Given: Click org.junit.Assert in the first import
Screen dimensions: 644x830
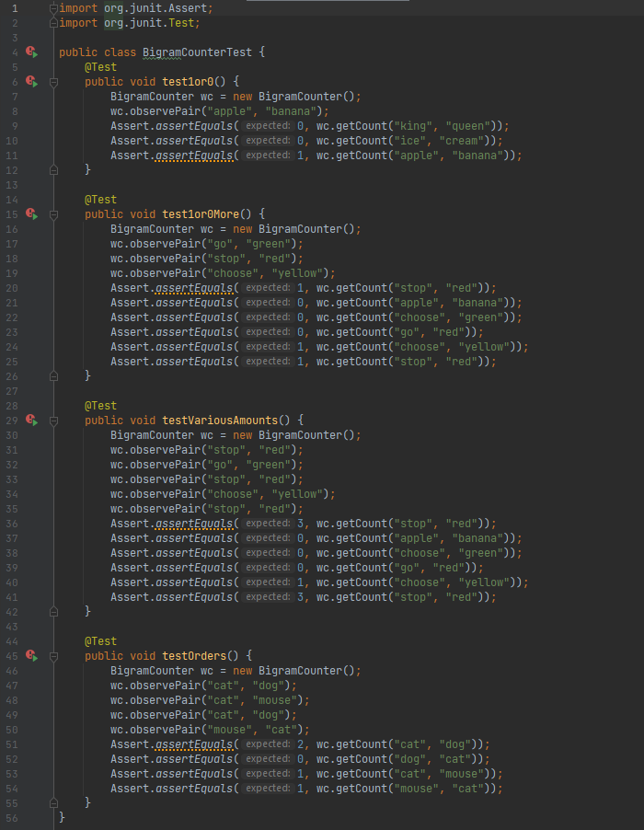Looking at the screenshot, I should (x=157, y=8).
